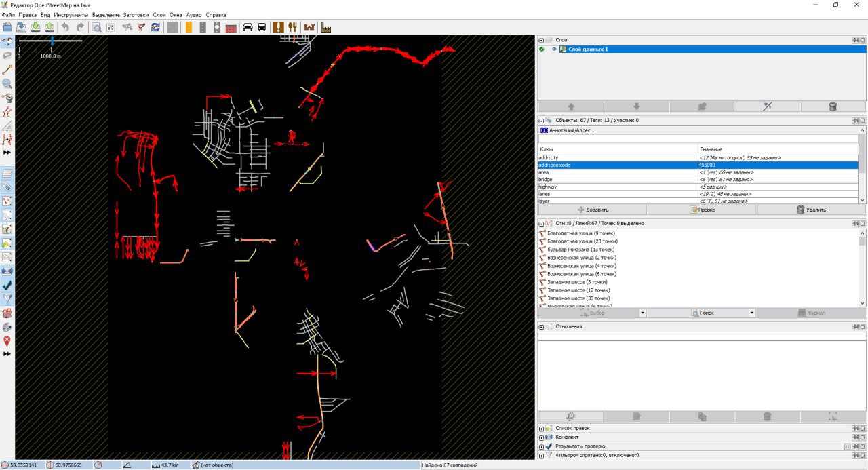Open the 'Инструменты' menu

point(71,14)
